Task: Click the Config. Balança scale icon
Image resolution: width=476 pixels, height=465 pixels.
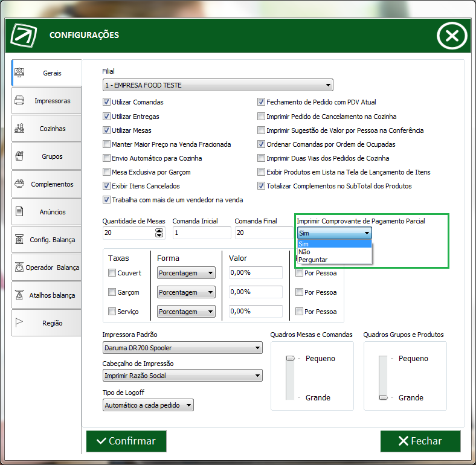Action: coord(19,240)
